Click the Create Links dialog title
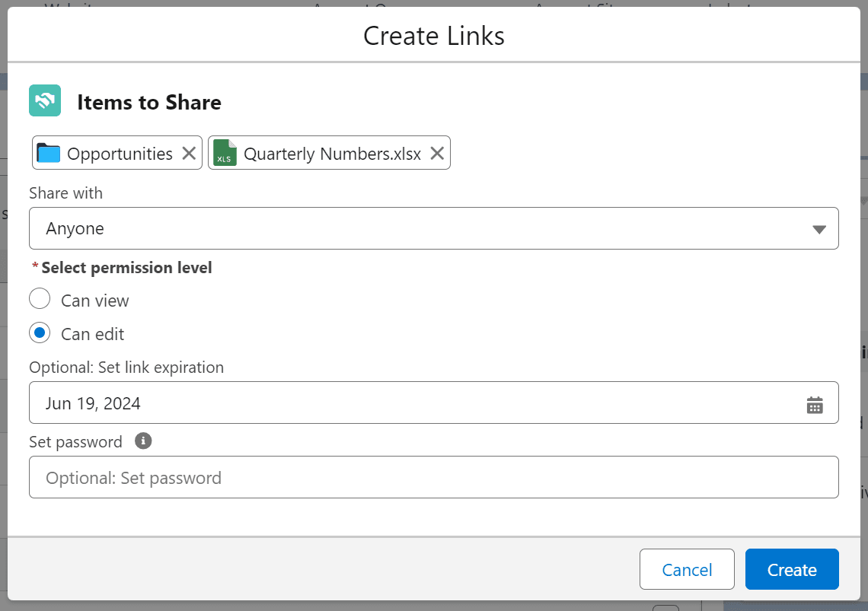 433,36
